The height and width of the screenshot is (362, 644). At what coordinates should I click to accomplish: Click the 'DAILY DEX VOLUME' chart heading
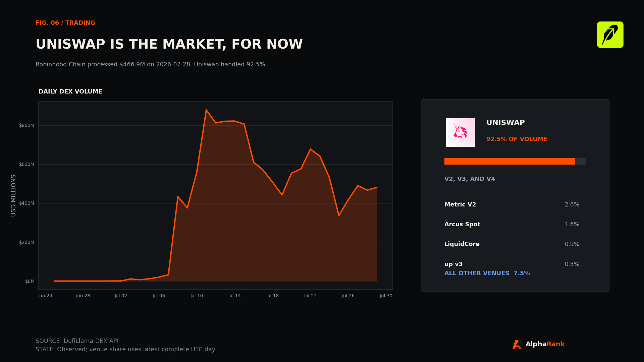click(70, 92)
